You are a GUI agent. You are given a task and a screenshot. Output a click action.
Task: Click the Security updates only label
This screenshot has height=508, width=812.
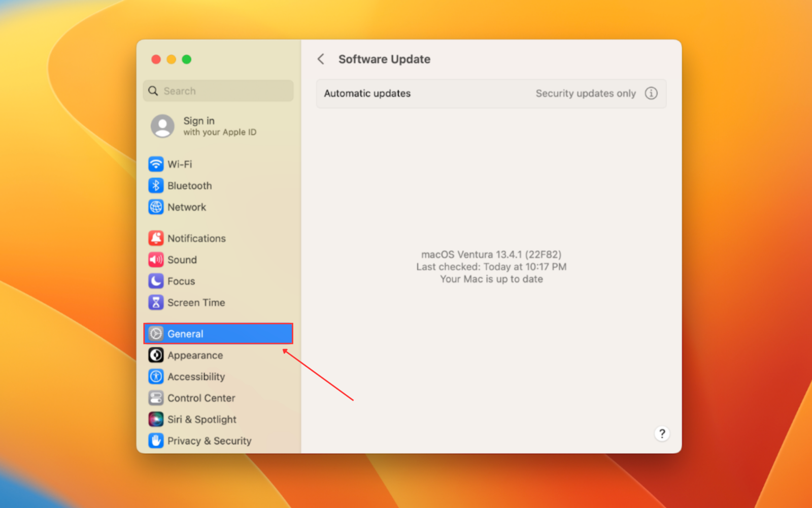pyautogui.click(x=585, y=93)
